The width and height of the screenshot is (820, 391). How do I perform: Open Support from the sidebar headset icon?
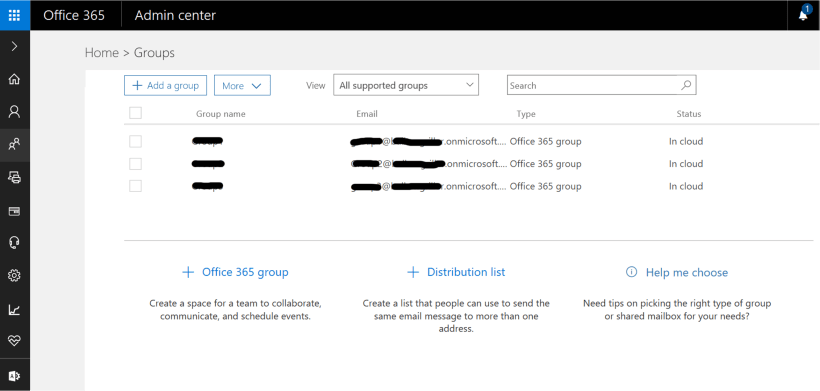point(15,243)
